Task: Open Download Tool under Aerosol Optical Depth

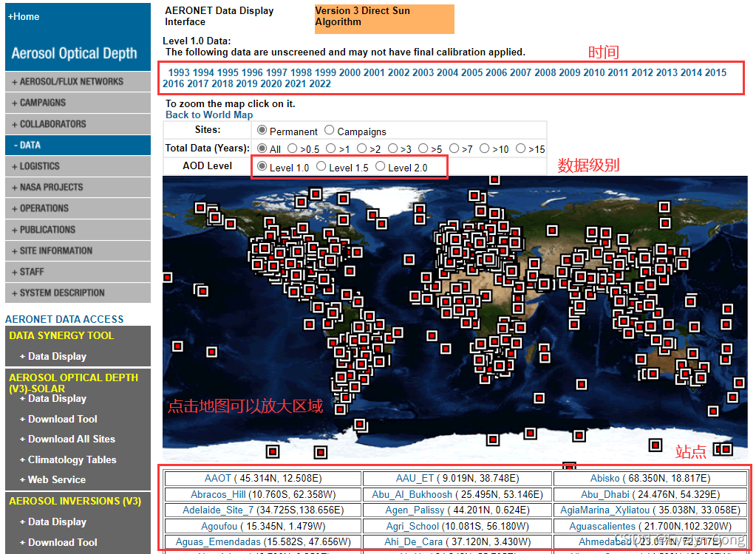Action: pos(62,419)
